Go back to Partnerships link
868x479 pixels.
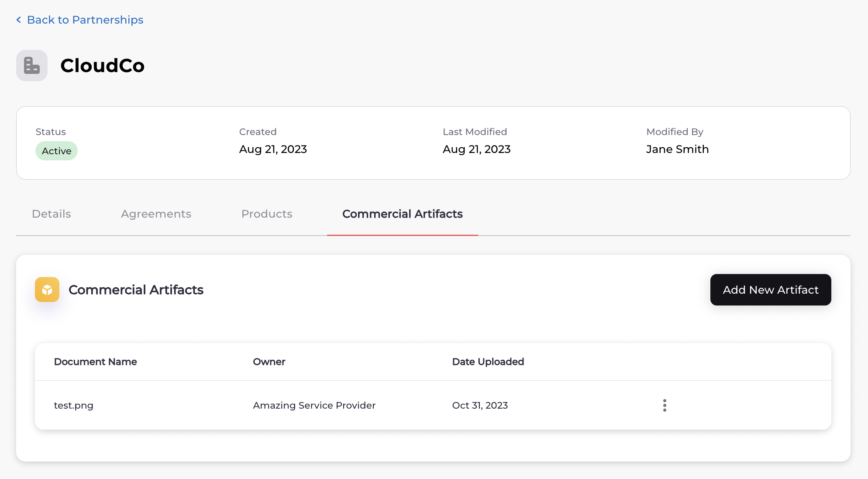tap(85, 20)
